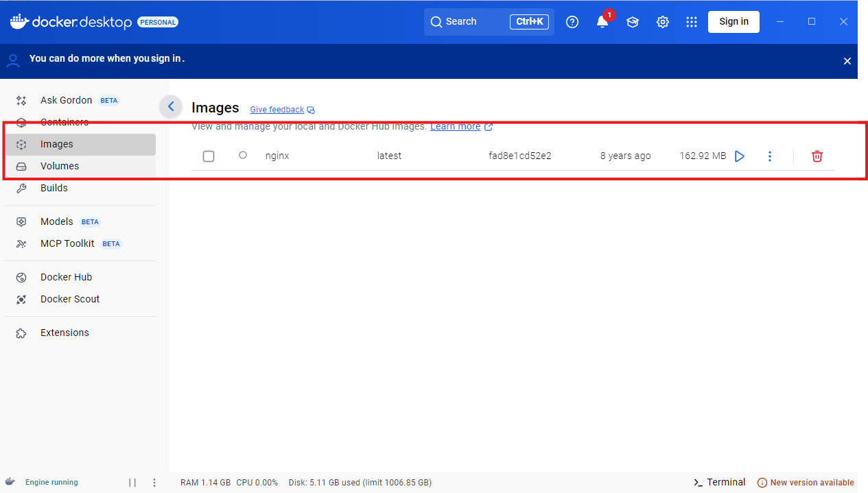Collapse sidebar with the chevron button
The image size is (868, 493).
tap(171, 106)
